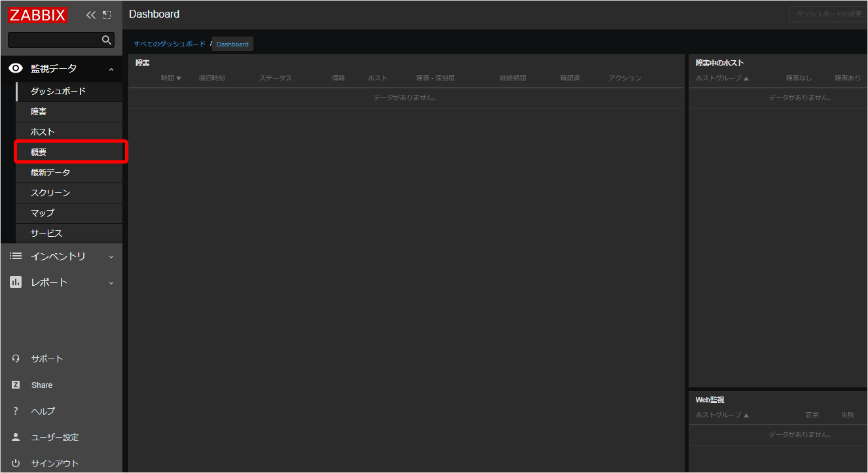Collapse the 監視データ menu section
Viewport: 868px width, 473px height.
111,69
